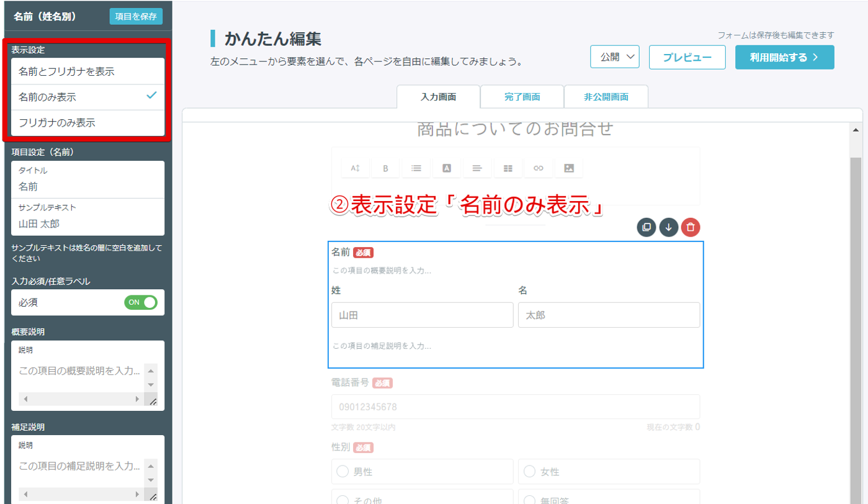The image size is (868, 504).
Task: Delete the 名前 field with the trash icon
Action: click(x=691, y=227)
